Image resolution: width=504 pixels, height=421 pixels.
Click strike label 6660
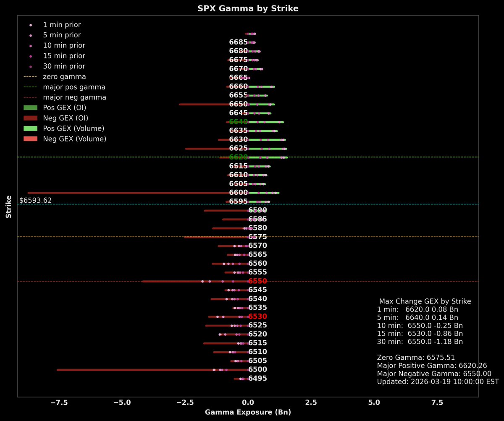point(238,86)
